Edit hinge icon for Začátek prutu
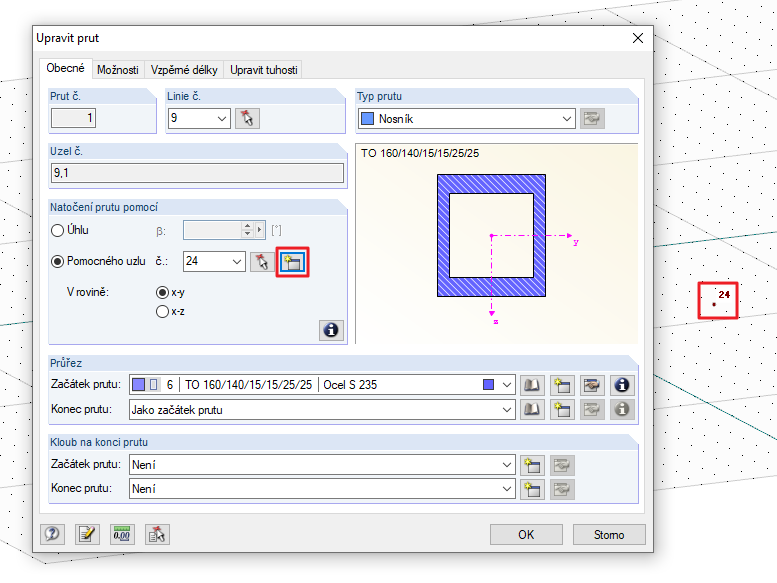 click(x=562, y=465)
